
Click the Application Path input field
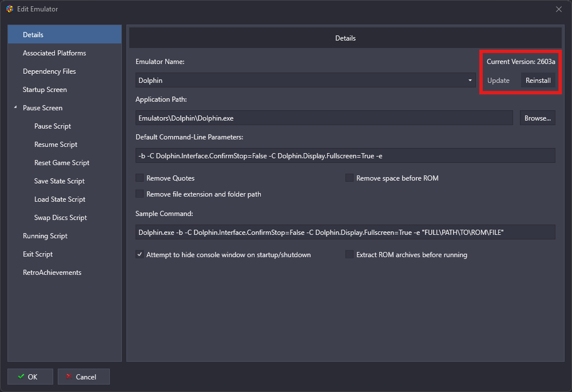click(x=324, y=118)
